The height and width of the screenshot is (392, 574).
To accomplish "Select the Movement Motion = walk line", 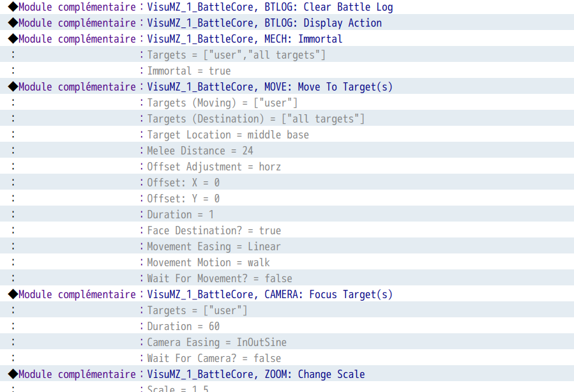I will click(x=208, y=262).
